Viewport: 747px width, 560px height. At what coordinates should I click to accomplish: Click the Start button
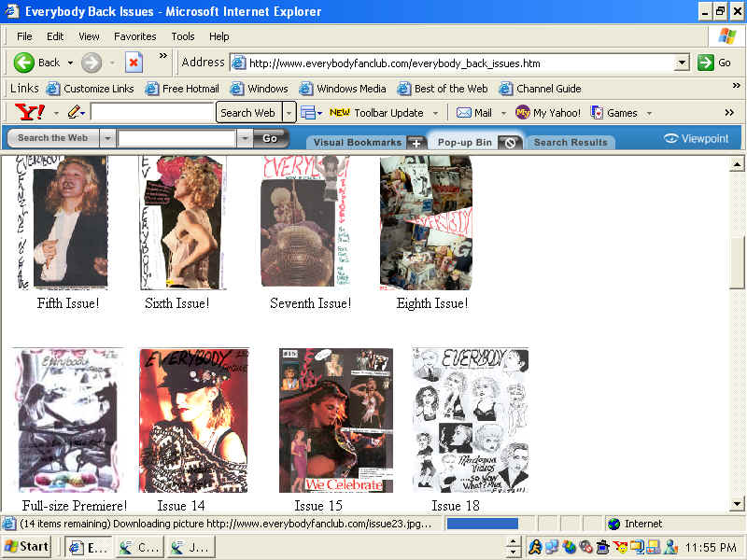tap(27, 547)
